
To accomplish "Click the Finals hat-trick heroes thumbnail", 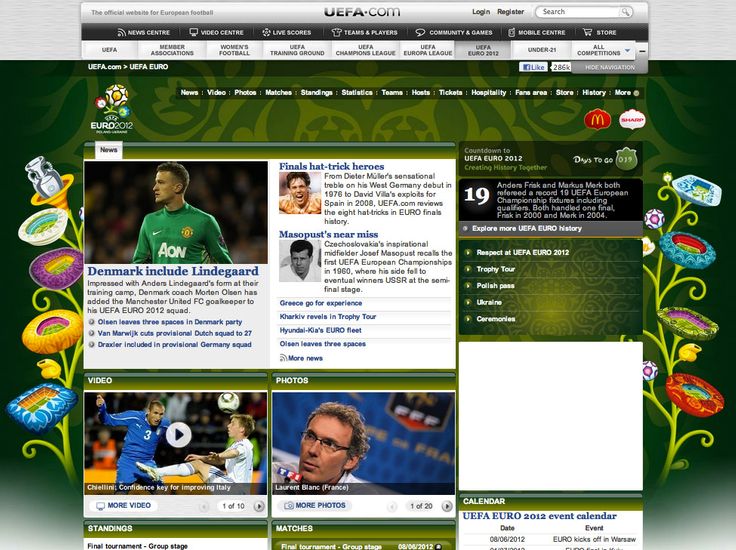I will point(300,193).
